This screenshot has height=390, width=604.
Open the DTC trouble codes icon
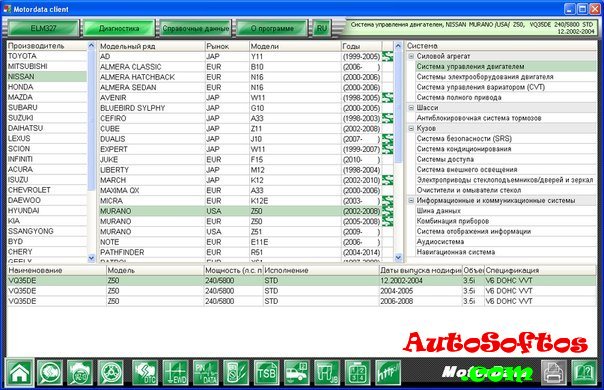145,372
